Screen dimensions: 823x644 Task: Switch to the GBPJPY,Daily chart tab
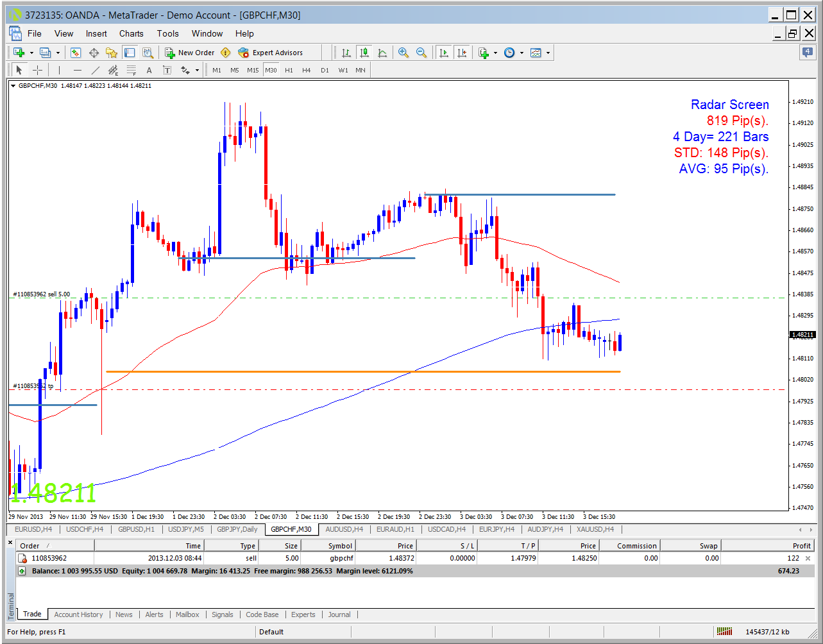[x=237, y=529]
